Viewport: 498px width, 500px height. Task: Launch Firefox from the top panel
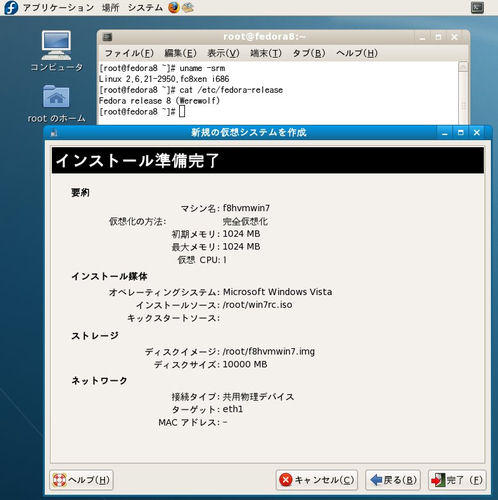[x=174, y=7]
